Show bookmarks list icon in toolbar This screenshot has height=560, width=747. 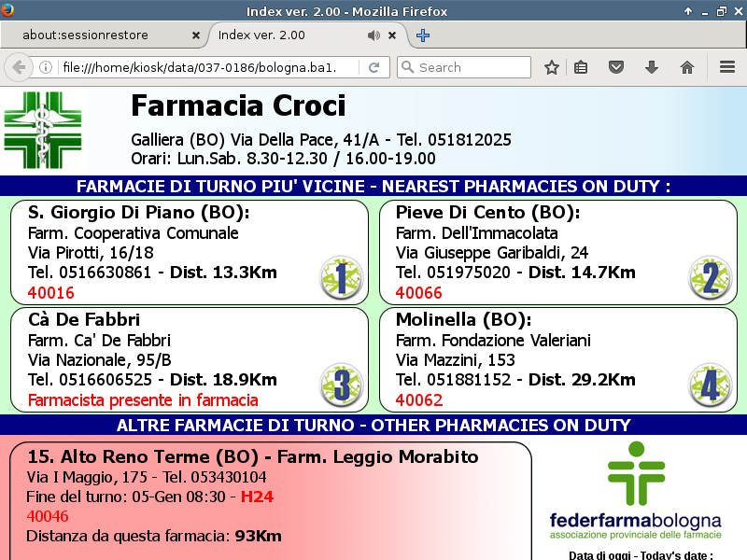click(581, 67)
